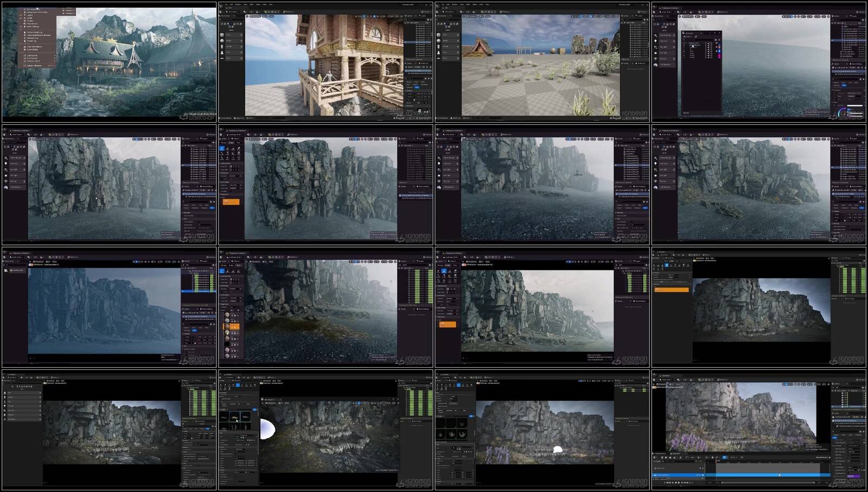
Task: Open the color wheel in the empty foggy landscape frame
Action: click(842, 111)
